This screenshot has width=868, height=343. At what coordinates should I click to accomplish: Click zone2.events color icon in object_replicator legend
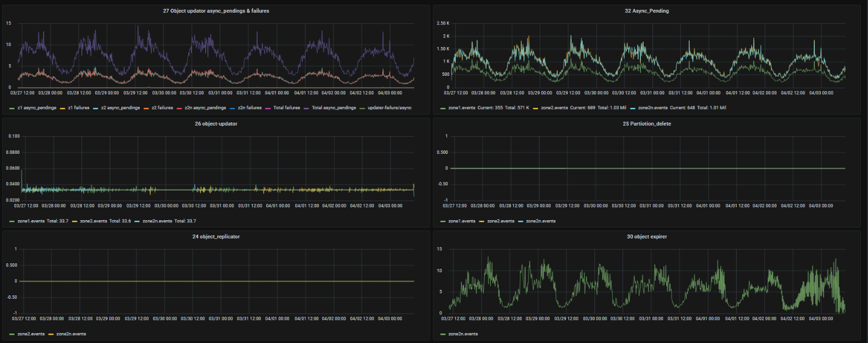coord(13,334)
